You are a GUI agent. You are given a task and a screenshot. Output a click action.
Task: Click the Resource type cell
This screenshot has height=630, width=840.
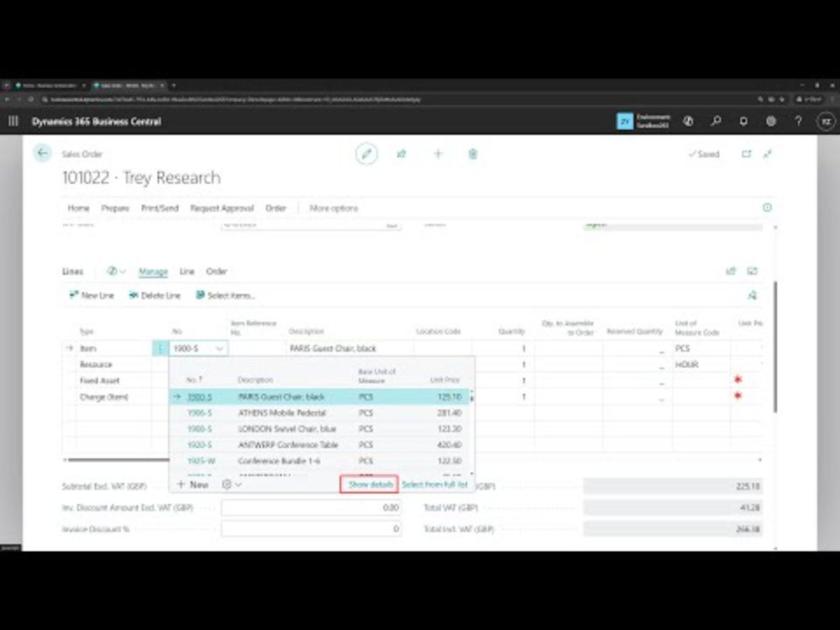tap(113, 365)
